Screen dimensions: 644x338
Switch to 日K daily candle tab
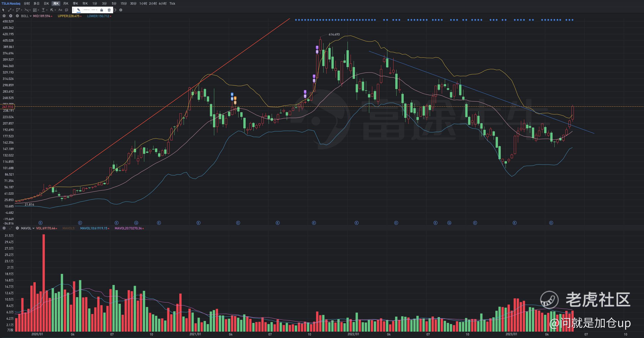(x=46, y=4)
